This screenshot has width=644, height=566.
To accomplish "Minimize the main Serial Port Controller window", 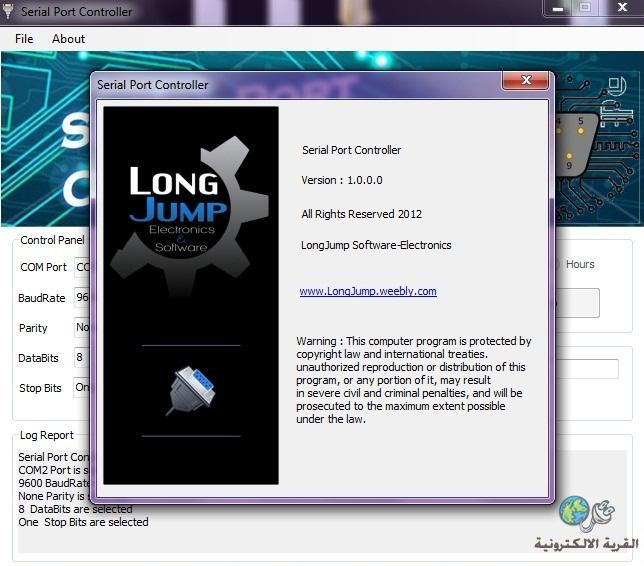I will (x=558, y=8).
